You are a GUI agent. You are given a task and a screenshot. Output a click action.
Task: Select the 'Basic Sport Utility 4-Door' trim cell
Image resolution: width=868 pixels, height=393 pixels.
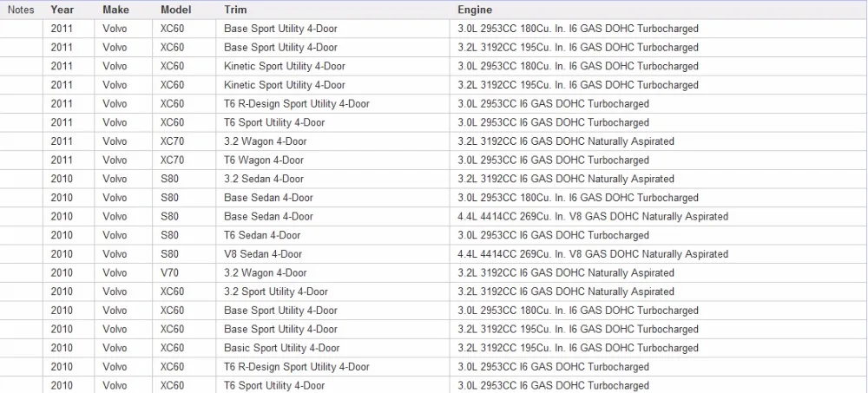[332, 348]
